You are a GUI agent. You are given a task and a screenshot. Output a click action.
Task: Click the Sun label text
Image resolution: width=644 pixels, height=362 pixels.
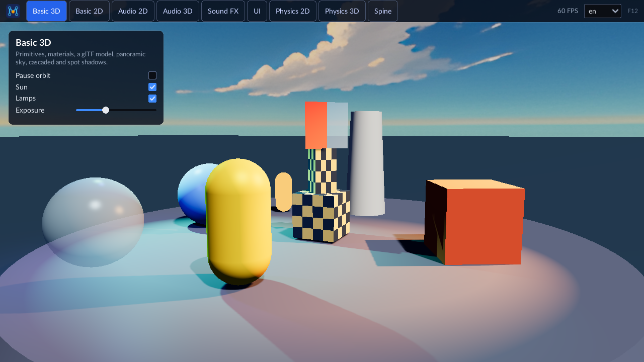(22, 87)
